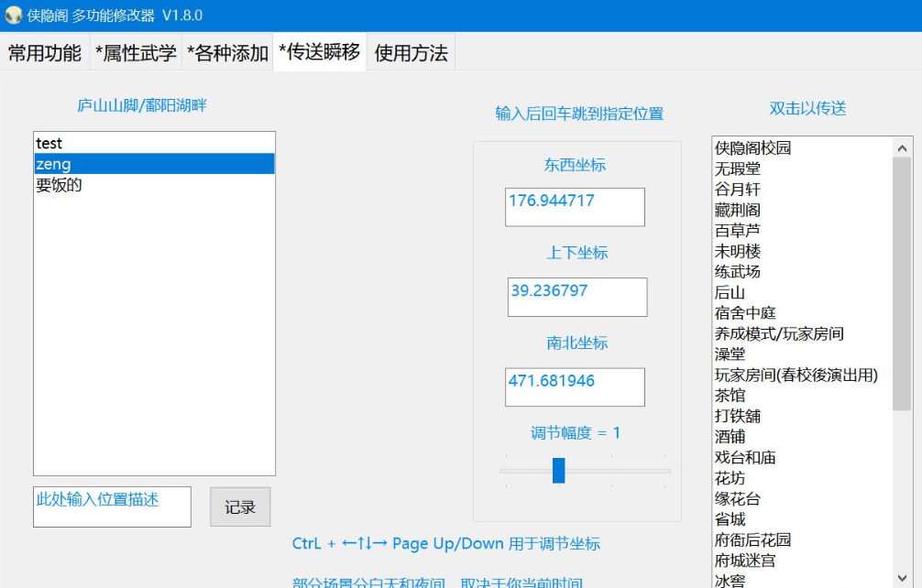The width and height of the screenshot is (922, 588).
Task: Click the 南北坐标 value field
Action: tap(575, 387)
